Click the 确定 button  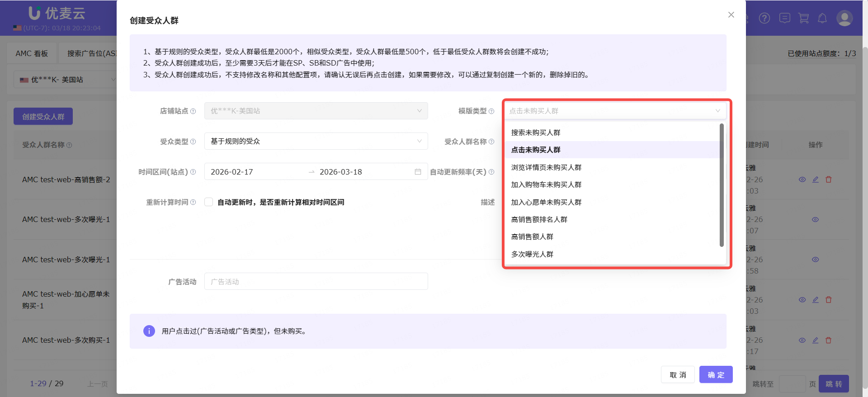click(716, 374)
